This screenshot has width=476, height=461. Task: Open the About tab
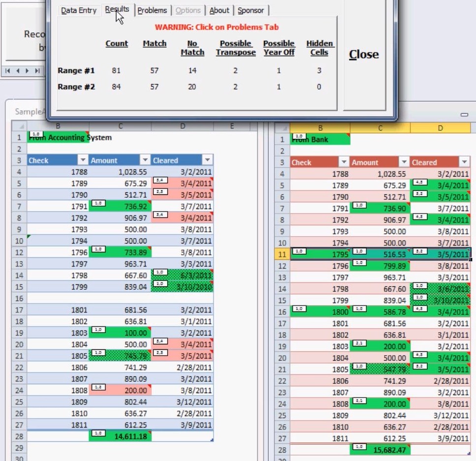219,10
